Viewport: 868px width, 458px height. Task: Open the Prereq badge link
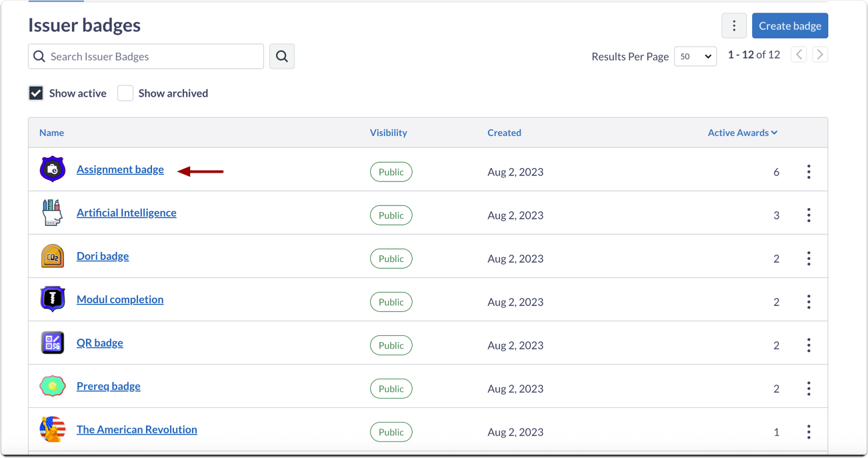109,386
